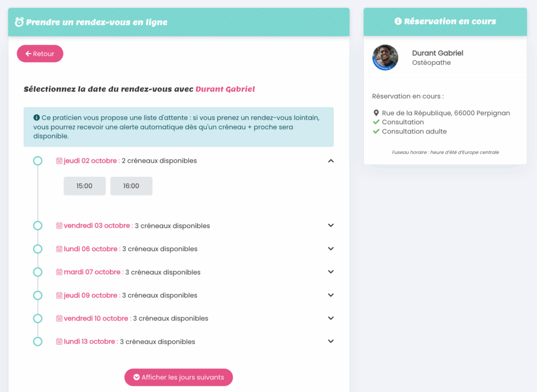This screenshot has height=392, width=537.
Task: Expand mardi 07 octobre time slots
Action: 330,272
